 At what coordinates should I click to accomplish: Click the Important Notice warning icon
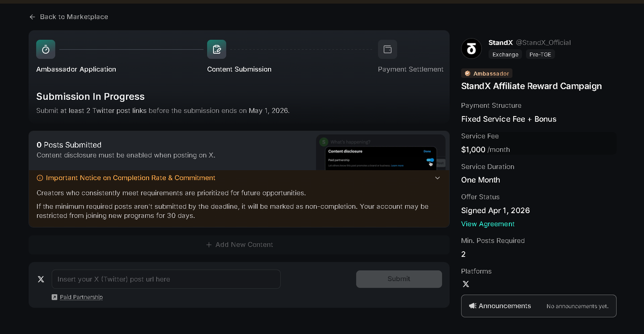coord(40,178)
